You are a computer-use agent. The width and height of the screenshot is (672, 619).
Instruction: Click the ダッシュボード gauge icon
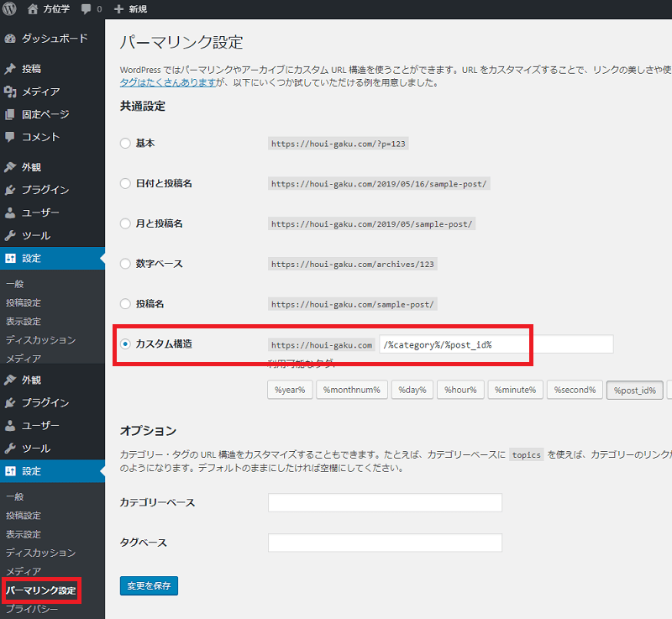coord(10,39)
